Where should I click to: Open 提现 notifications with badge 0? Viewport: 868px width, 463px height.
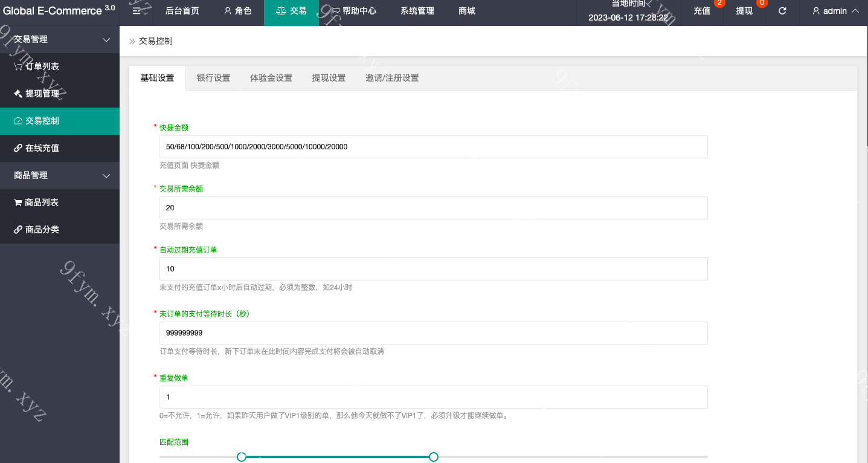click(744, 11)
